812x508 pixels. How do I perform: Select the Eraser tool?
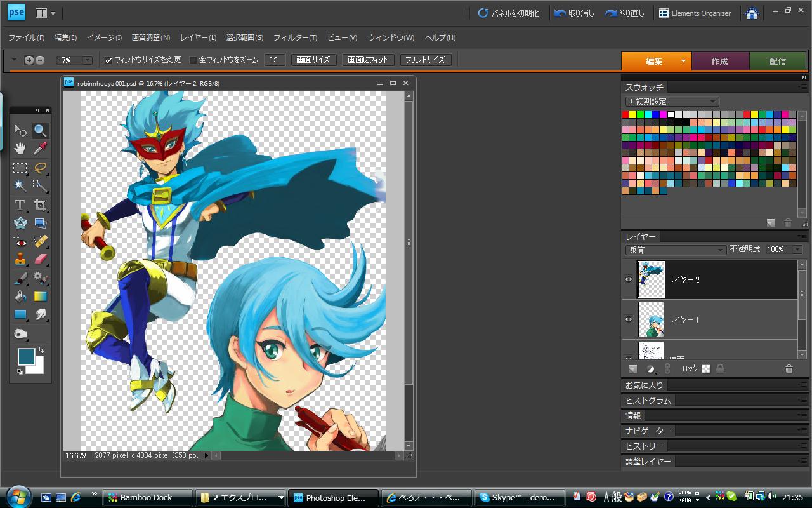point(41,260)
